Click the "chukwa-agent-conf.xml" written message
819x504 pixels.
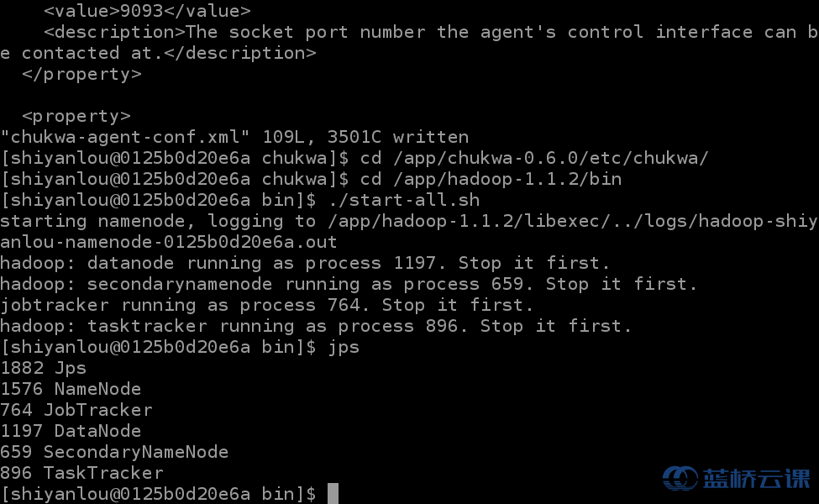(x=234, y=137)
